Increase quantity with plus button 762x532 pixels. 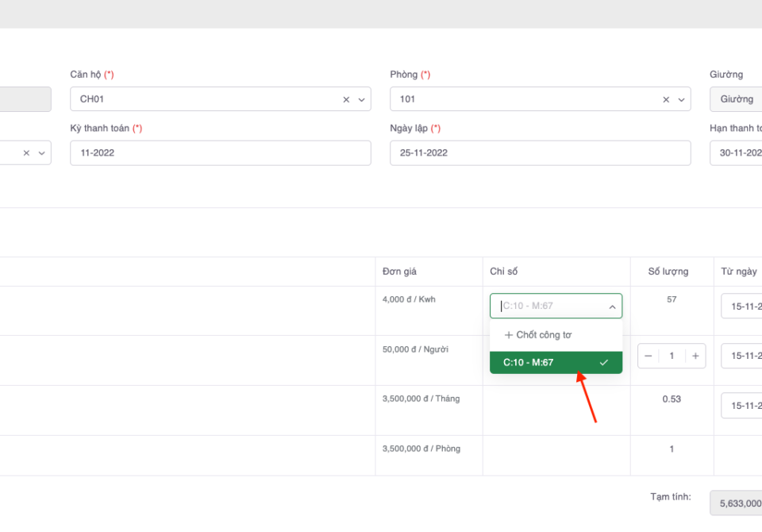coord(695,356)
